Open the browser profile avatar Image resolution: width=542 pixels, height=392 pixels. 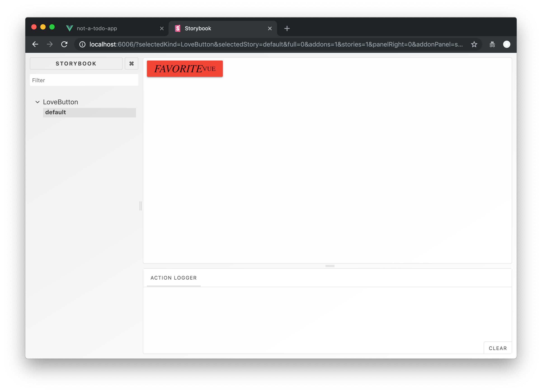click(506, 44)
